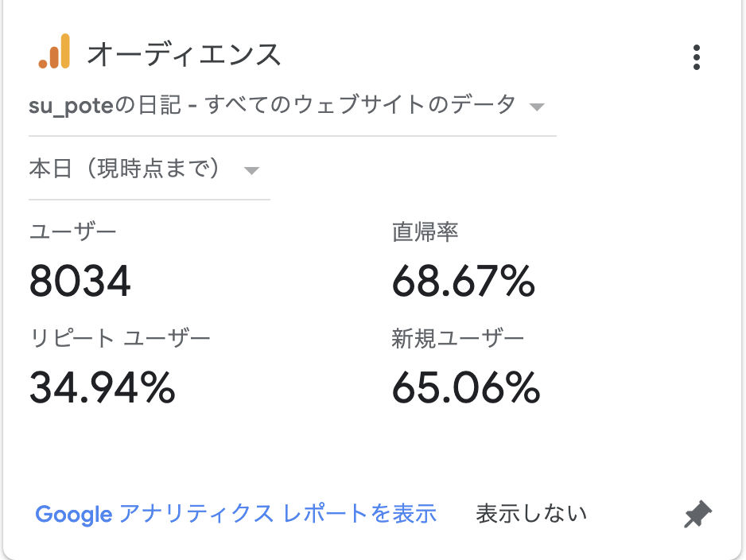
Task: Pin the Audience card with pushpin icon
Action: coord(697,514)
